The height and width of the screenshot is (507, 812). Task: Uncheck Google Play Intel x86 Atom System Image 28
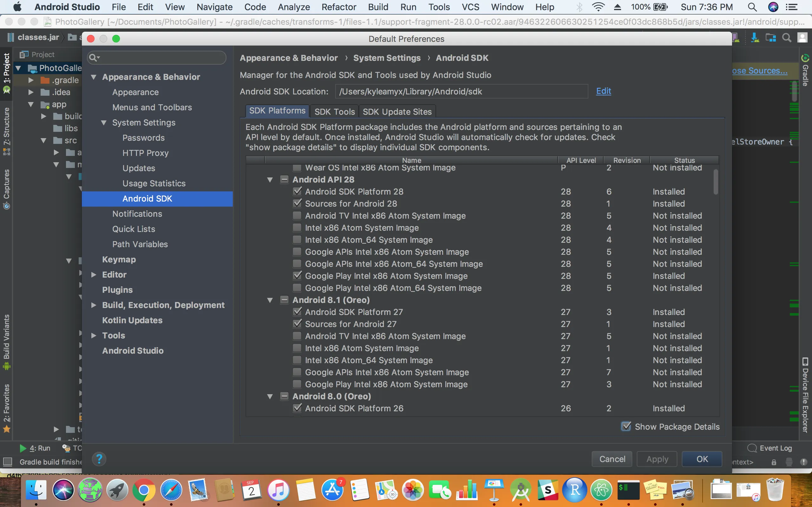coord(297,276)
